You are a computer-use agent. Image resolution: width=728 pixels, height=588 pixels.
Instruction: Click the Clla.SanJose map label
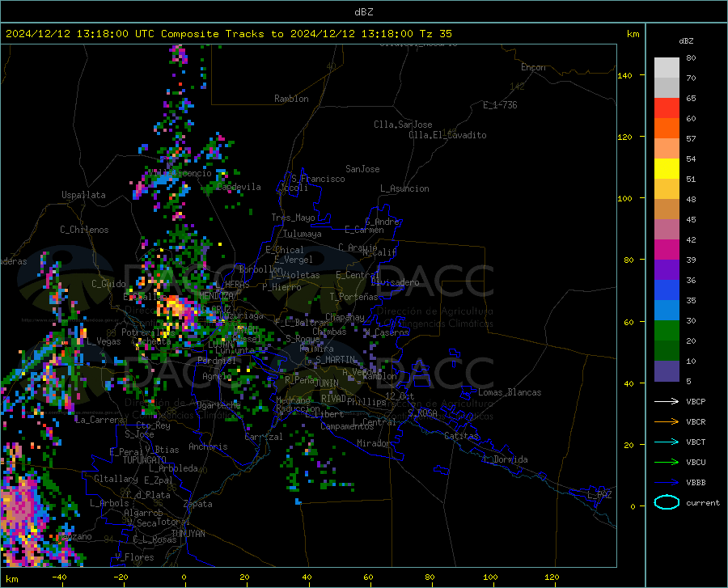tap(403, 125)
